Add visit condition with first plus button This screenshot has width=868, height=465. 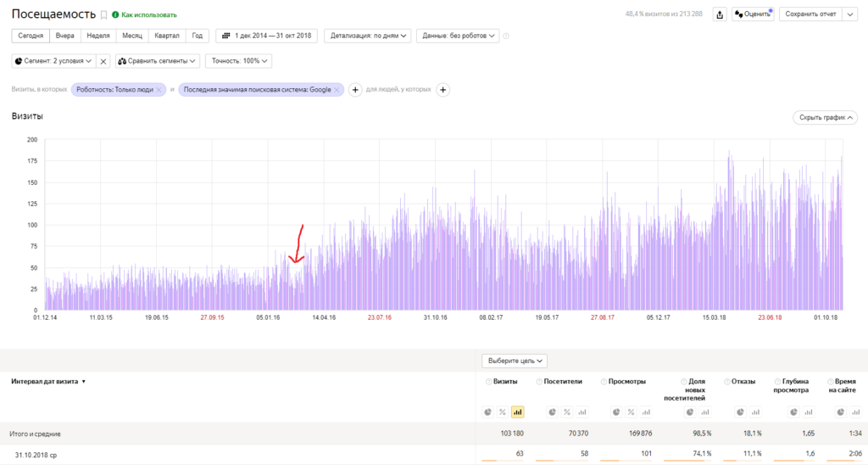coord(355,90)
